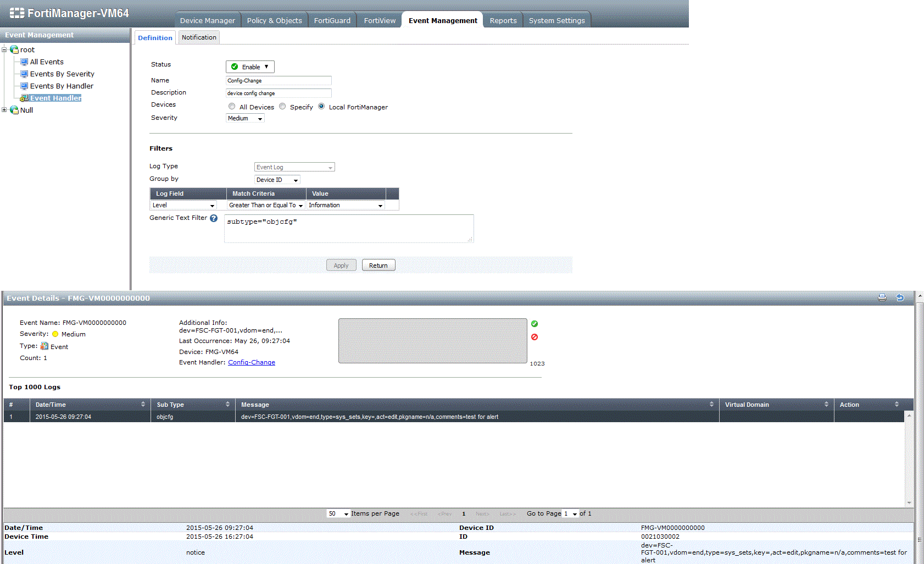Switch to the FortiView tab
The width and height of the screenshot is (924, 564).
click(380, 20)
